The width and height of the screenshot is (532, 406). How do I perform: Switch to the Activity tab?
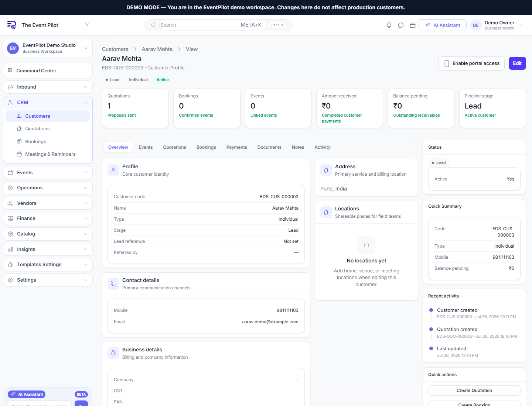point(323,147)
